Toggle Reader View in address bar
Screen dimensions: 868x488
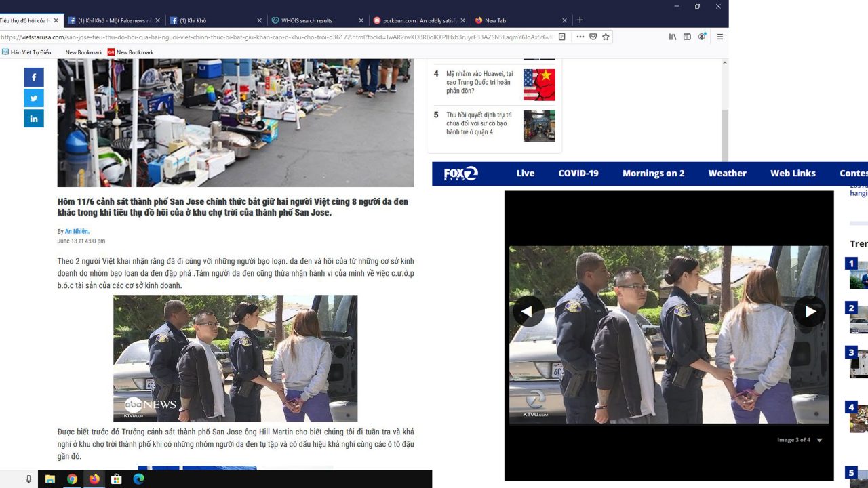561,37
